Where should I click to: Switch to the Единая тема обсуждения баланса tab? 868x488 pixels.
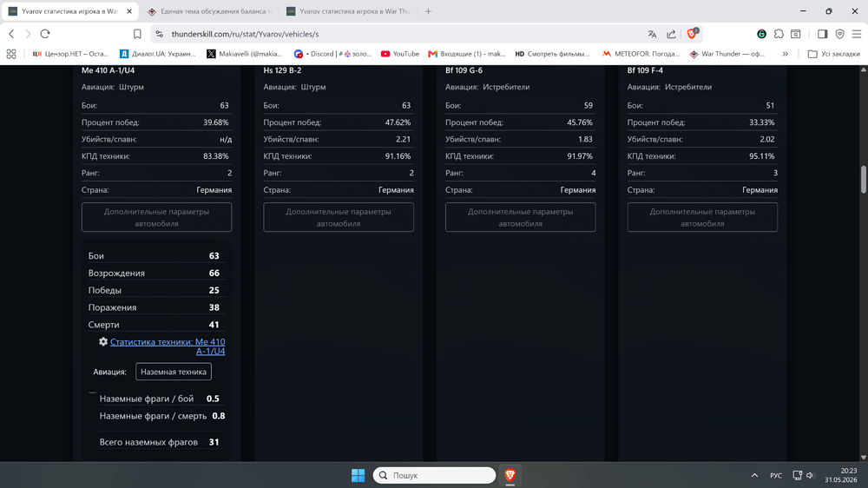pos(209,11)
